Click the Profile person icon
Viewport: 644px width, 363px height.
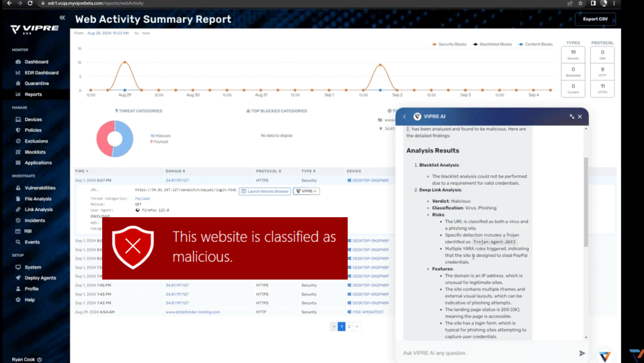18,289
